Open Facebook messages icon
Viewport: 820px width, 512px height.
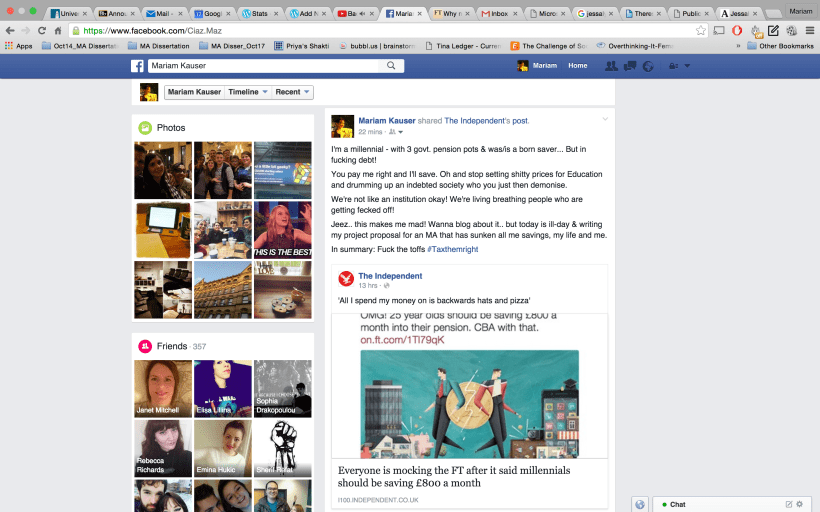tap(630, 66)
